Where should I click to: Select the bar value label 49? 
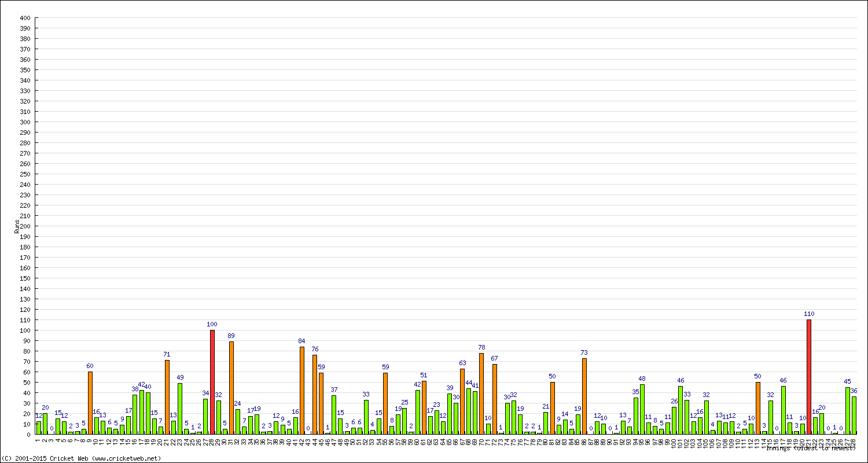click(x=180, y=377)
